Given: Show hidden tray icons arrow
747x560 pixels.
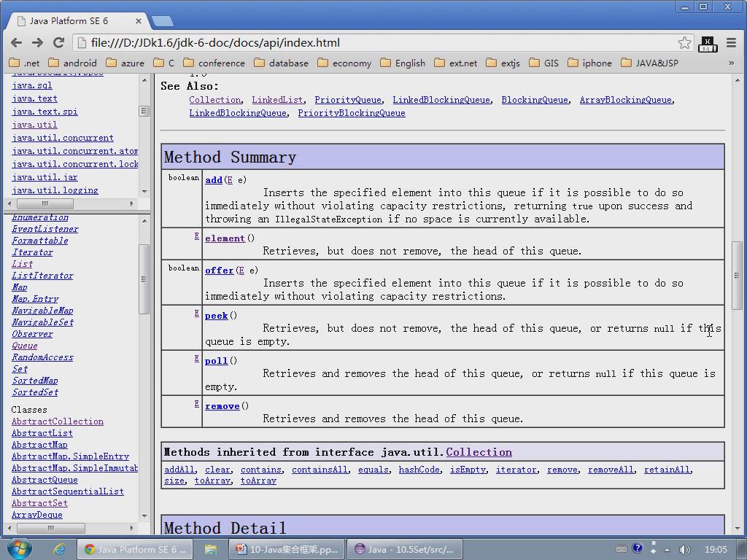Looking at the screenshot, I should point(667,550).
